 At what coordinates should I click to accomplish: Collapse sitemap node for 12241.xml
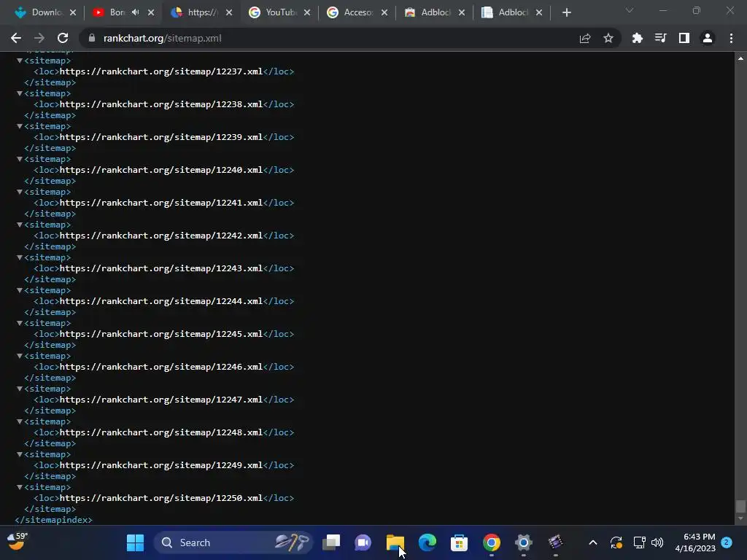click(x=20, y=192)
